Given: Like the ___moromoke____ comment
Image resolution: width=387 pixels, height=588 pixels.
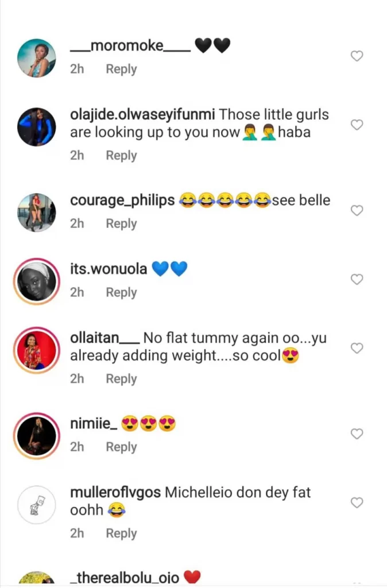Looking at the screenshot, I should (357, 56).
